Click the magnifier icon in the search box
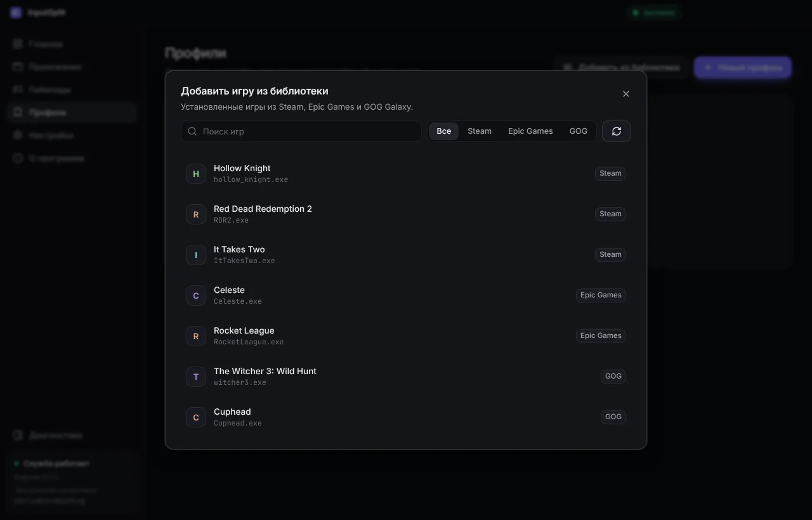This screenshot has height=520, width=812. (x=192, y=131)
